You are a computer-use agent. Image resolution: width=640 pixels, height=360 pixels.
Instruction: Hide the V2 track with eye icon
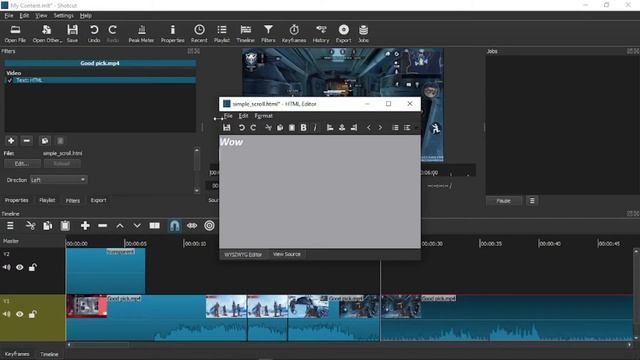[20, 267]
